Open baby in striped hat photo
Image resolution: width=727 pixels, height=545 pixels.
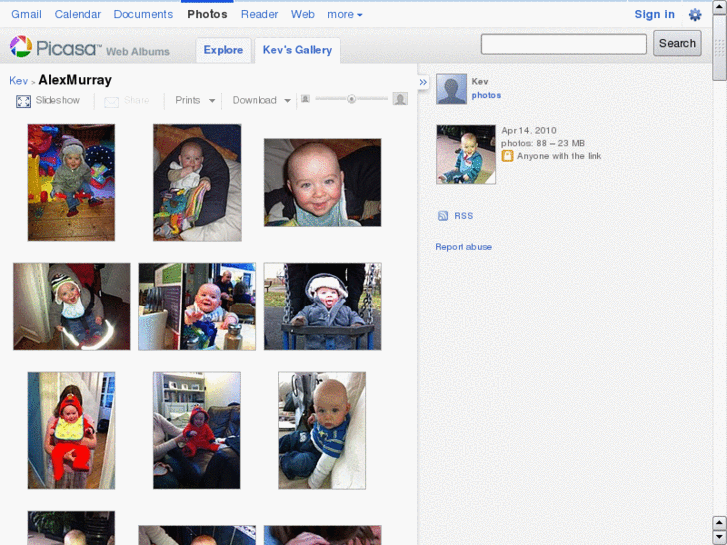point(71,306)
